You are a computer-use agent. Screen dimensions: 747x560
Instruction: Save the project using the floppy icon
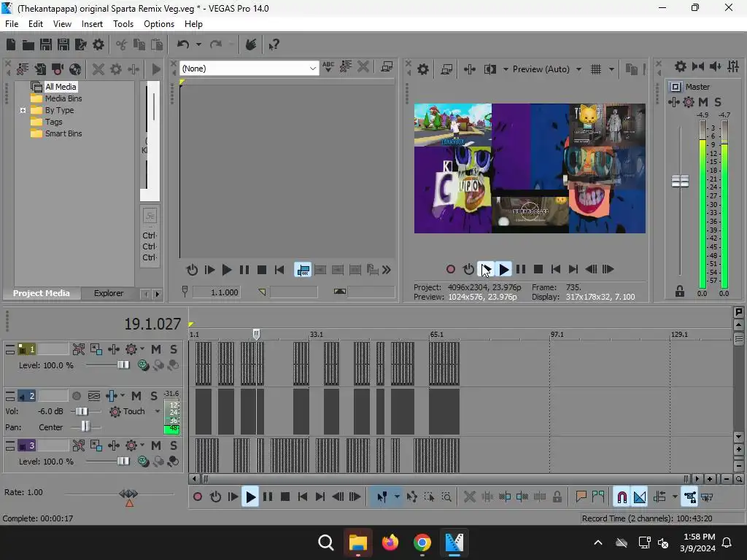coord(46,44)
